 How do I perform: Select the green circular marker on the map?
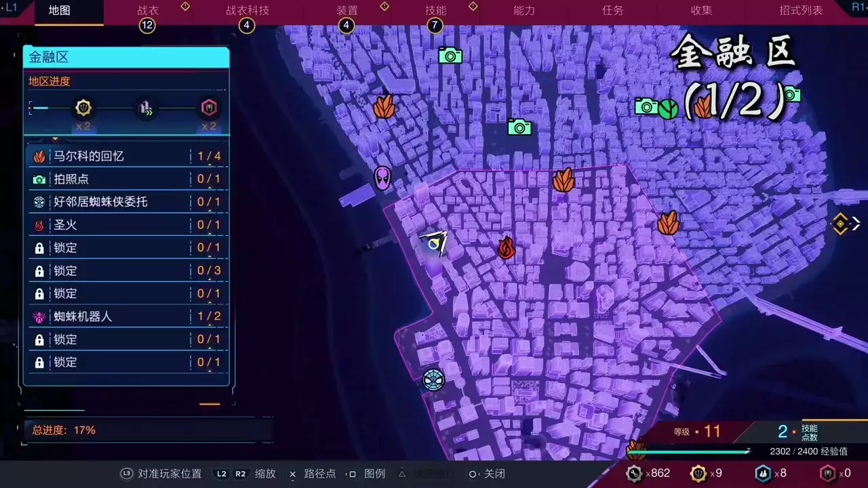click(x=668, y=108)
